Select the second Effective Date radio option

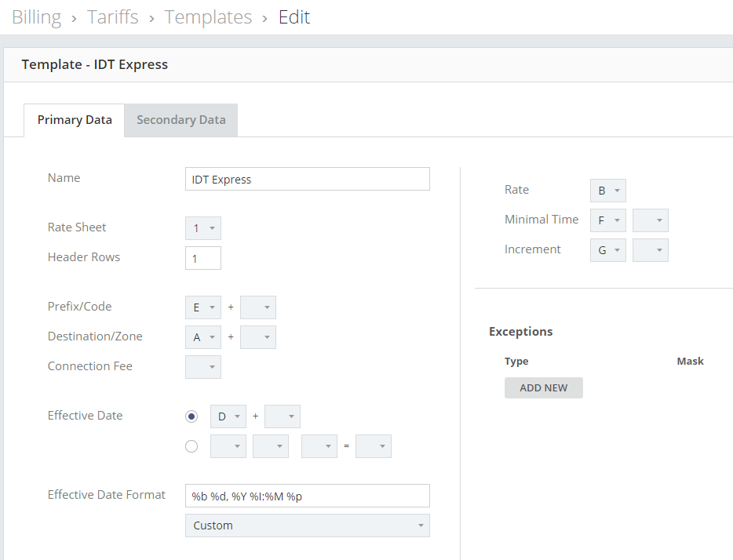tap(191, 446)
